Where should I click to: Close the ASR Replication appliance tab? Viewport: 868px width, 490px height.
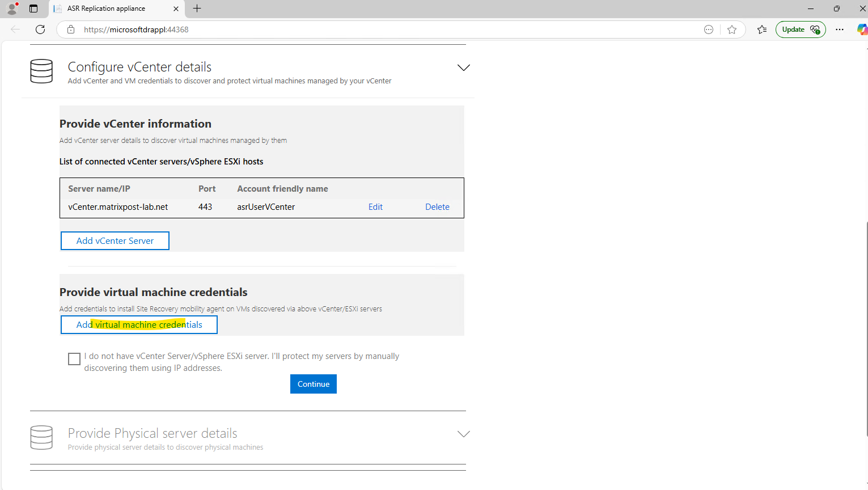click(176, 9)
